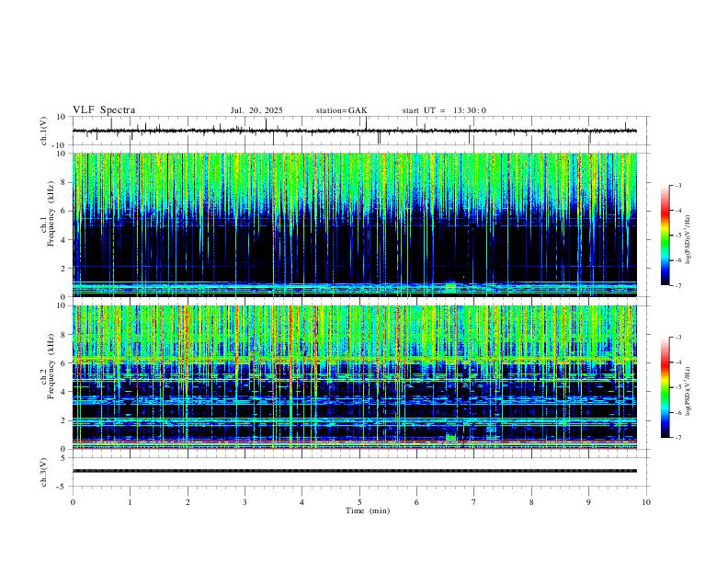
Task: Click the time axis tick label '10'
Action: pyautogui.click(x=646, y=502)
